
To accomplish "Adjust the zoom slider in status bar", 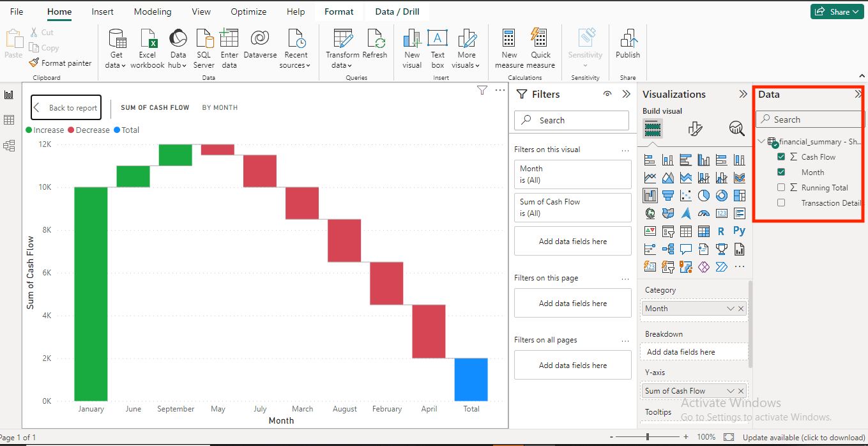I will (x=648, y=437).
